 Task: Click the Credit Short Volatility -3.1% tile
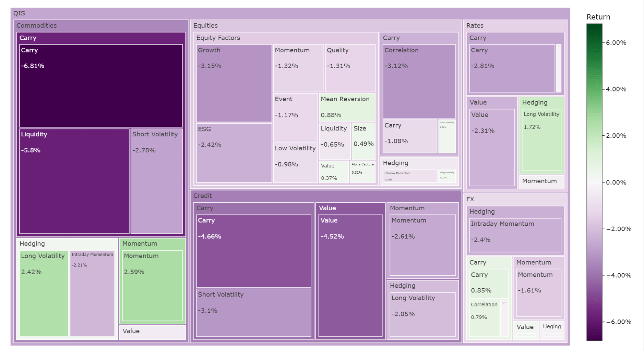[x=253, y=313]
